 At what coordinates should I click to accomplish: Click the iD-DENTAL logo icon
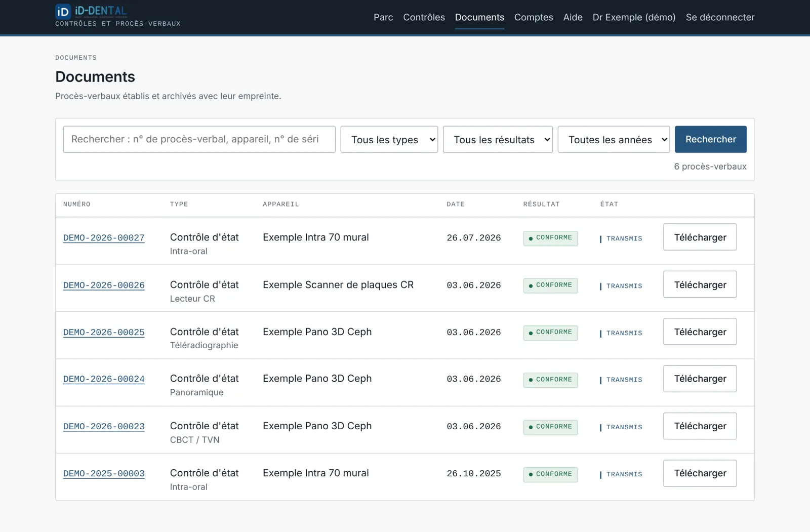[63, 11]
